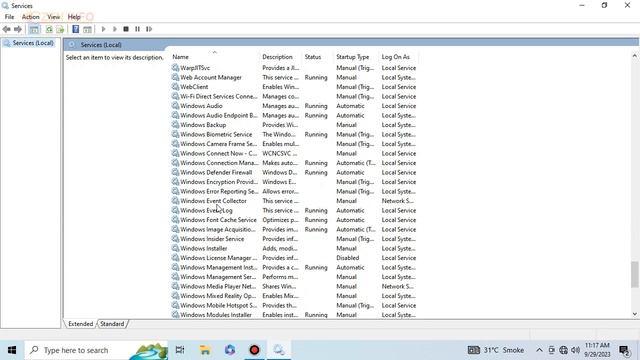
Task: Select Windows Camera Frame Server row
Action: click(294, 144)
